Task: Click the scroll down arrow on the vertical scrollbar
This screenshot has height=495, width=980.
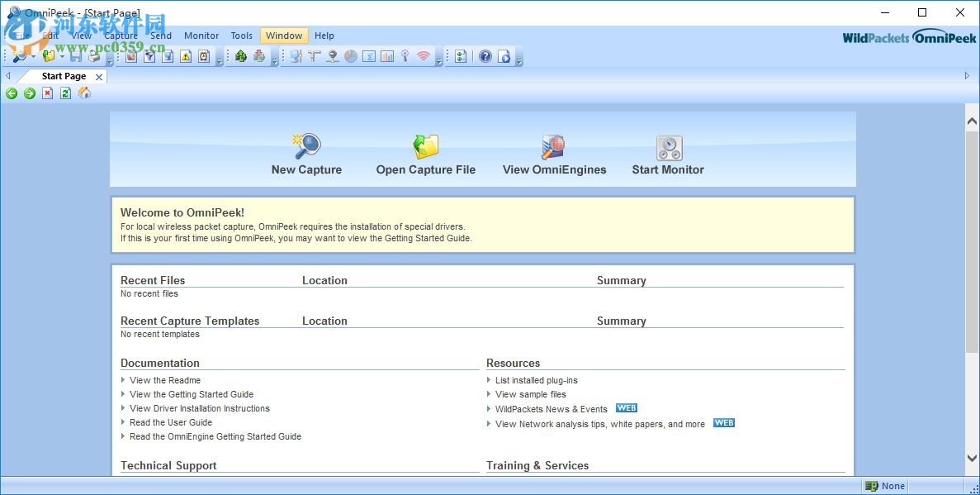Action: 972,458
